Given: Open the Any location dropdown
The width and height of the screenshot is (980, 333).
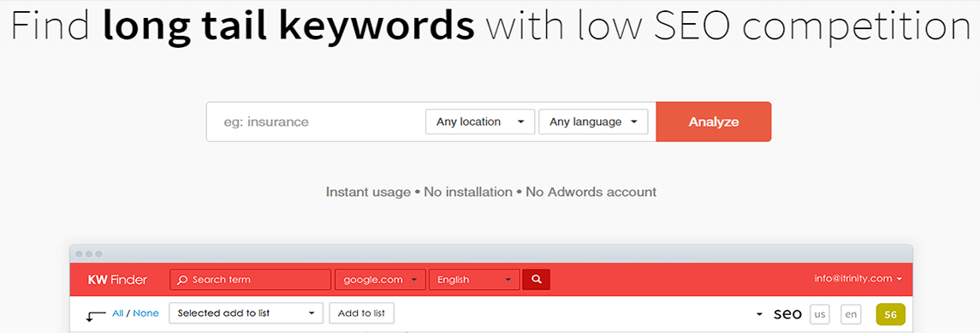Looking at the screenshot, I should point(480,122).
